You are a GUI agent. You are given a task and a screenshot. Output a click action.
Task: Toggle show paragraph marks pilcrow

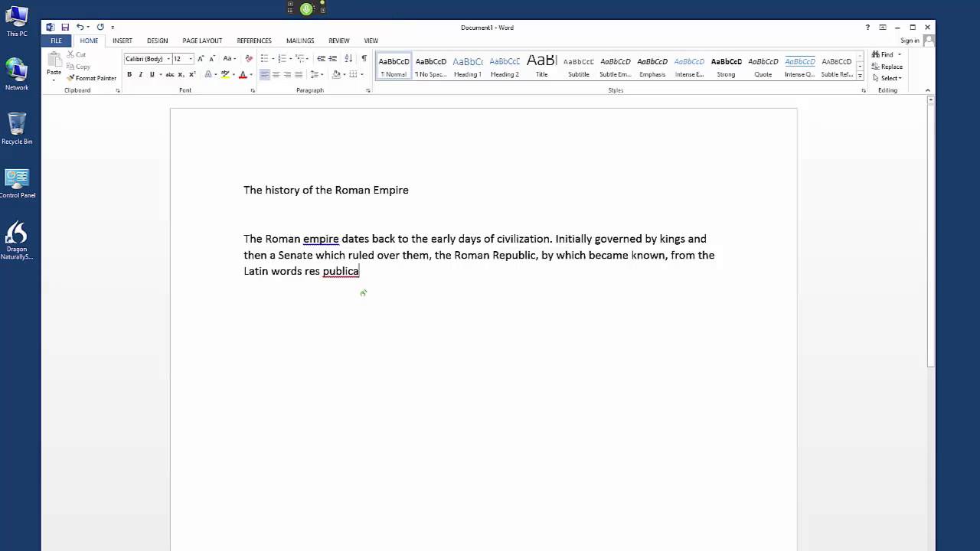(x=364, y=59)
